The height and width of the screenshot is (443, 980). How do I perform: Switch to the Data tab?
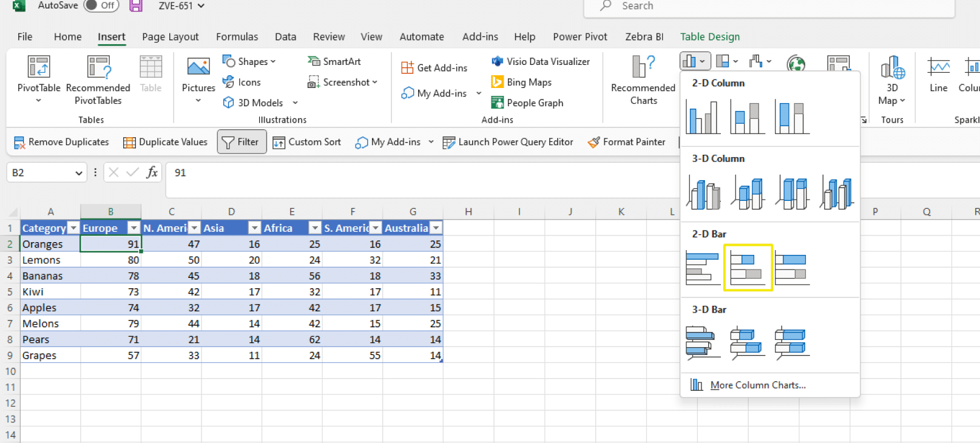285,37
